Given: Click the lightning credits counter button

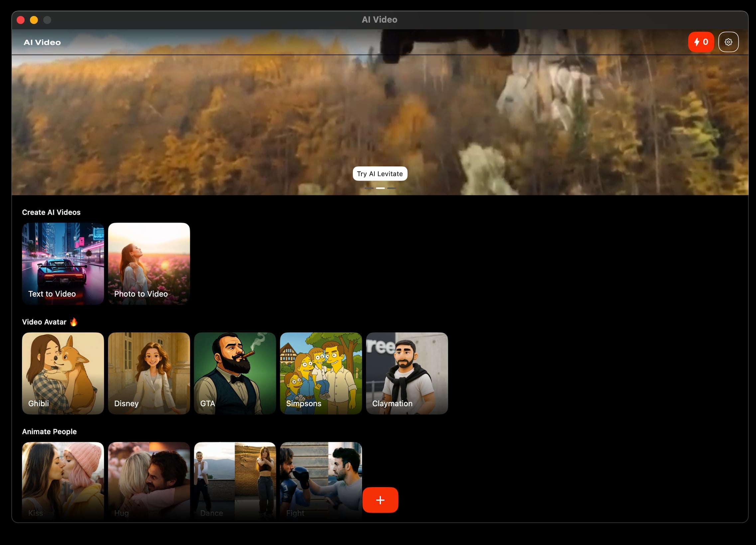Looking at the screenshot, I should (701, 42).
